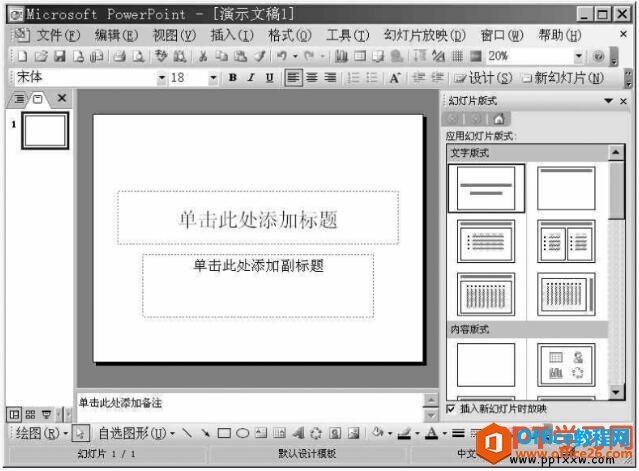Insert a table from the standard toolbar
The image size is (639, 471).
[x=360, y=56]
